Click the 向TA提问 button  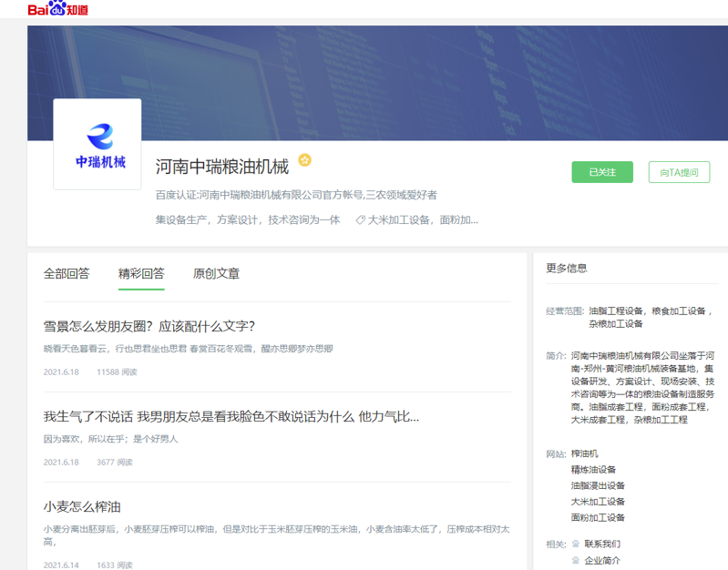pos(679,172)
